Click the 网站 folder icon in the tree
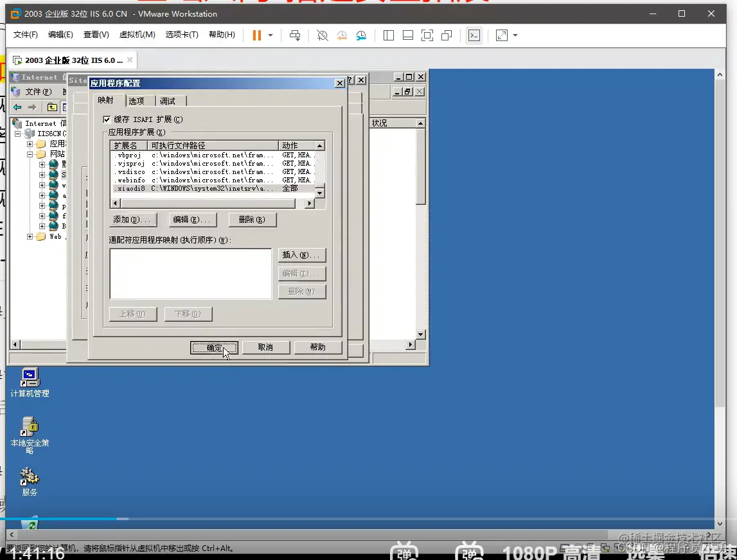The width and height of the screenshot is (737, 560). [41, 154]
